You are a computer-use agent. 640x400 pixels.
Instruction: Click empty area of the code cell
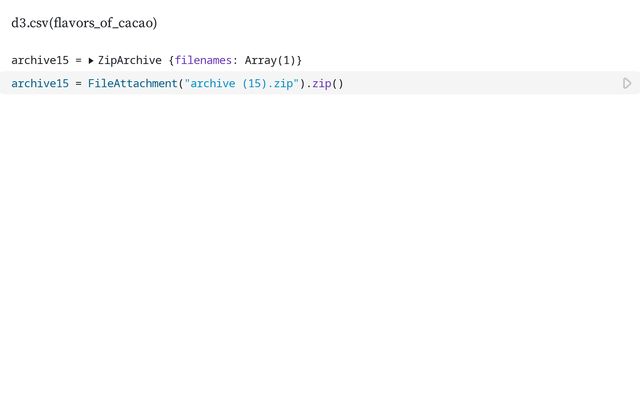pos(480,83)
